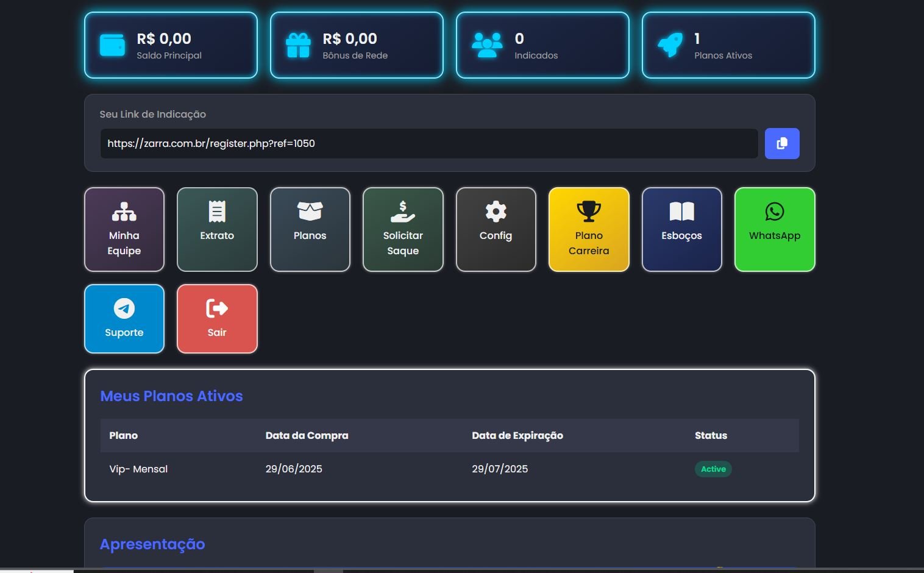Log out using the Sair button

pos(217,319)
